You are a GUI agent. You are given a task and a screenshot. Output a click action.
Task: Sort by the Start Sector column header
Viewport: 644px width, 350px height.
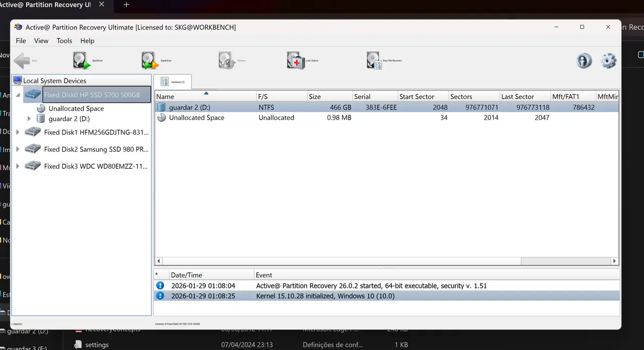[x=423, y=96]
